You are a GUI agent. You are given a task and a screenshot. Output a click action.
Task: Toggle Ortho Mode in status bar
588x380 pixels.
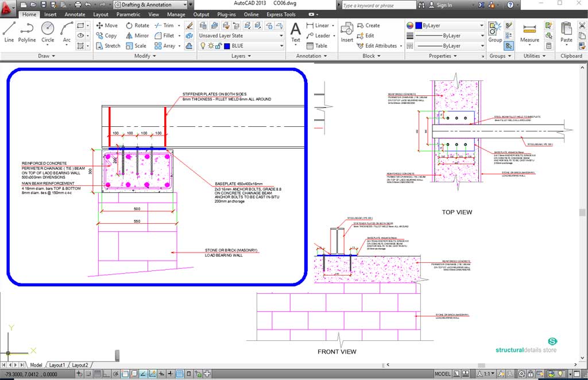106,374
